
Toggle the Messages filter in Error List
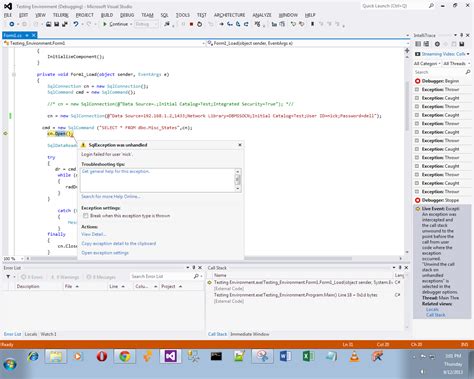101,277
